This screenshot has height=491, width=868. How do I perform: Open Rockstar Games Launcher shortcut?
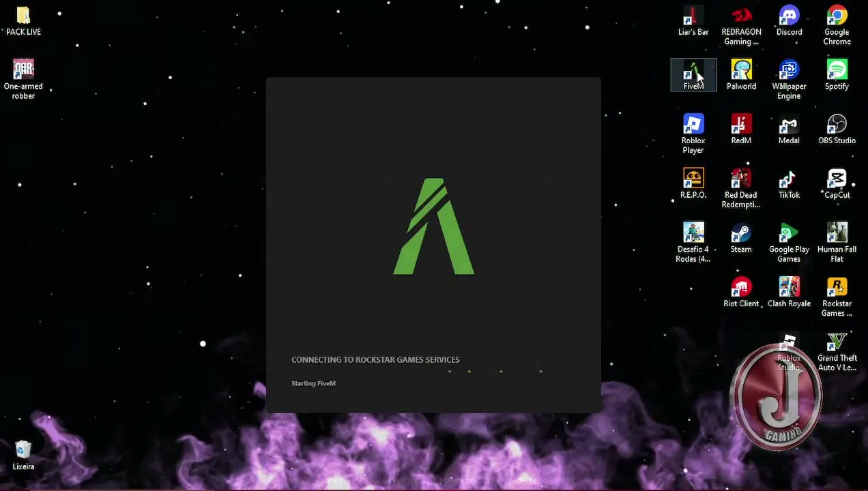(x=837, y=297)
